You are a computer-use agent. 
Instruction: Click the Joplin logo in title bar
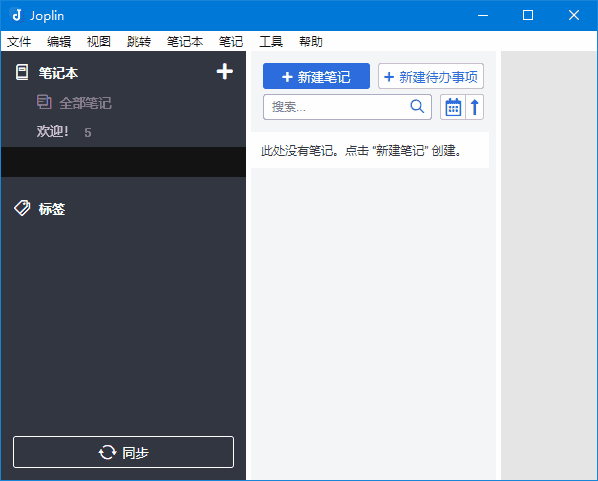click(x=17, y=15)
